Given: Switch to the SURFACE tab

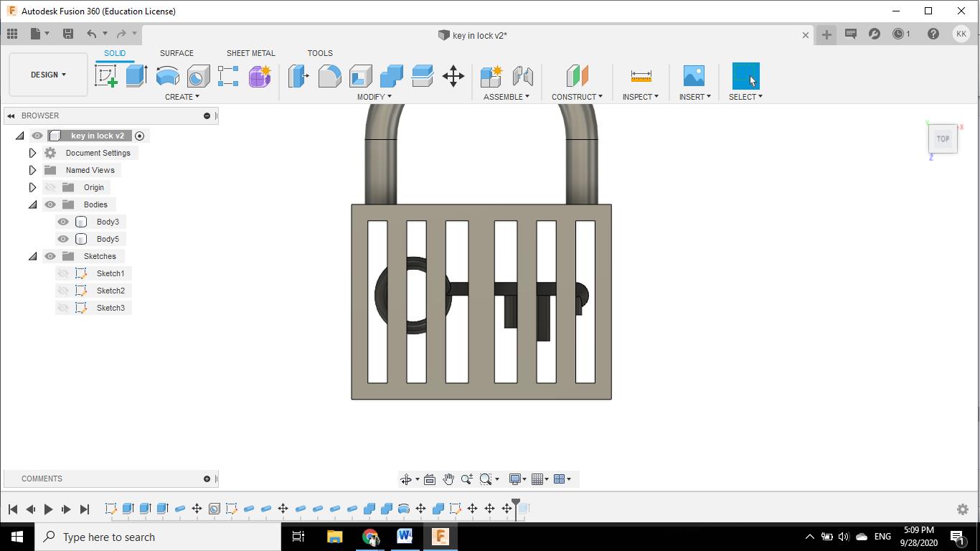Looking at the screenshot, I should 176,53.
